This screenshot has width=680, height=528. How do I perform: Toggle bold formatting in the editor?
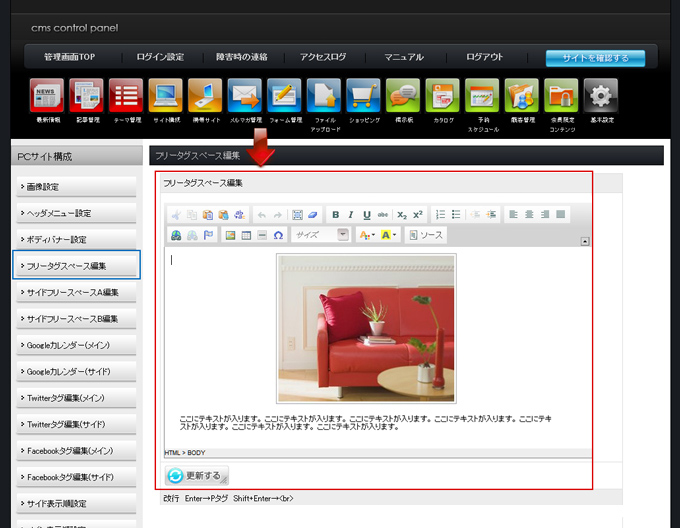[335, 215]
